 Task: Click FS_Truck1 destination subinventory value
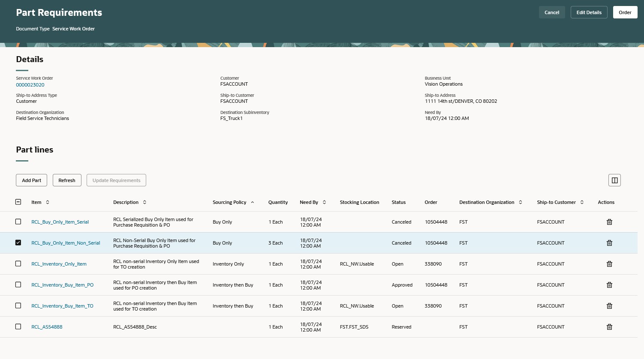click(x=232, y=118)
